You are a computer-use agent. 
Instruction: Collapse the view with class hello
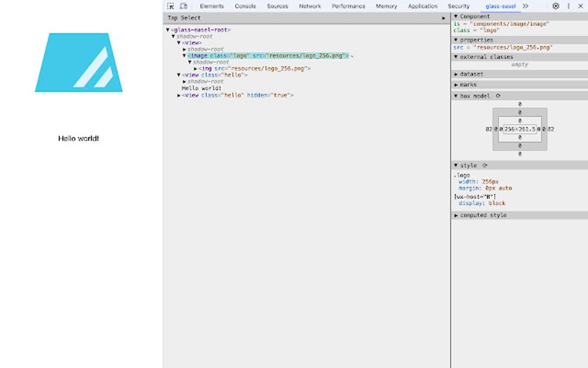coord(178,74)
